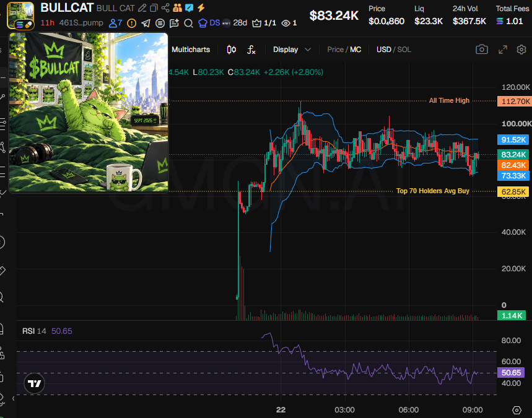Click the C83.24K close value text
Image resolution: width=532 pixels, height=418 pixels.
pyautogui.click(x=243, y=72)
